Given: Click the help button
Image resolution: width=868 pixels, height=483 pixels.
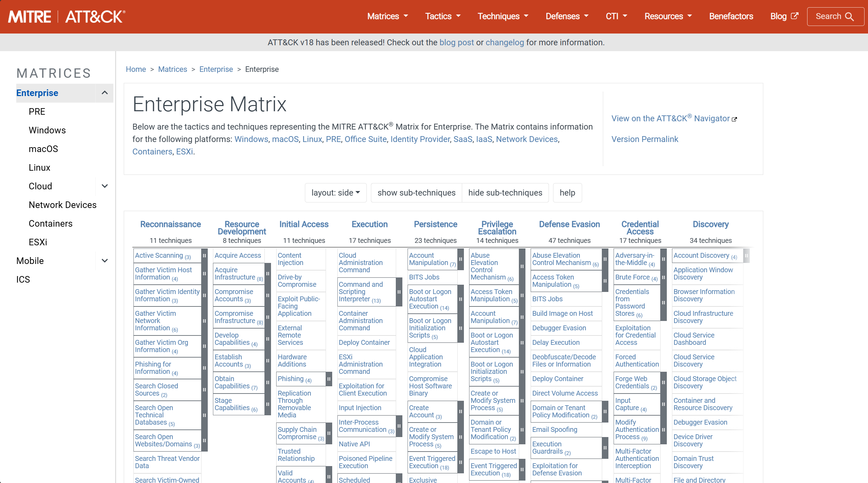Looking at the screenshot, I should [x=567, y=192].
